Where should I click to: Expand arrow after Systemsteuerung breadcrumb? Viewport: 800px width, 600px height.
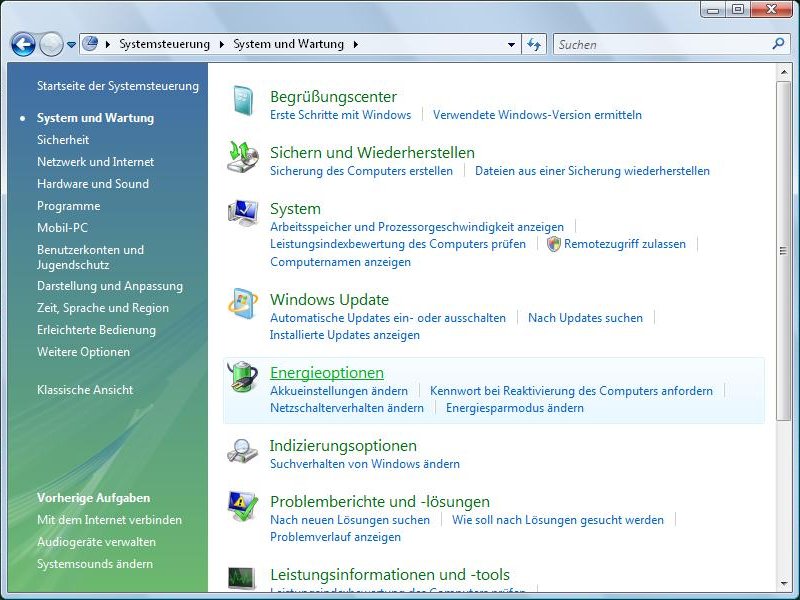coord(221,44)
